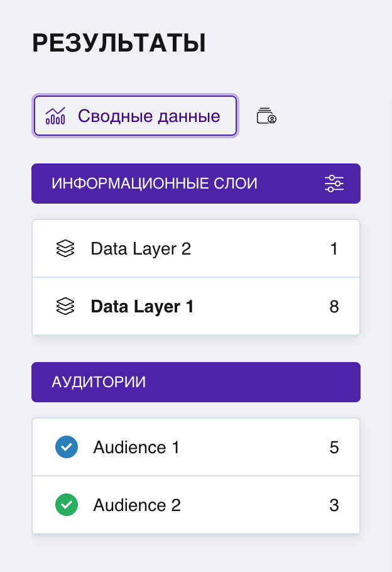The height and width of the screenshot is (572, 392).
Task: Select the Data Layer 1 row
Action: [x=196, y=307]
